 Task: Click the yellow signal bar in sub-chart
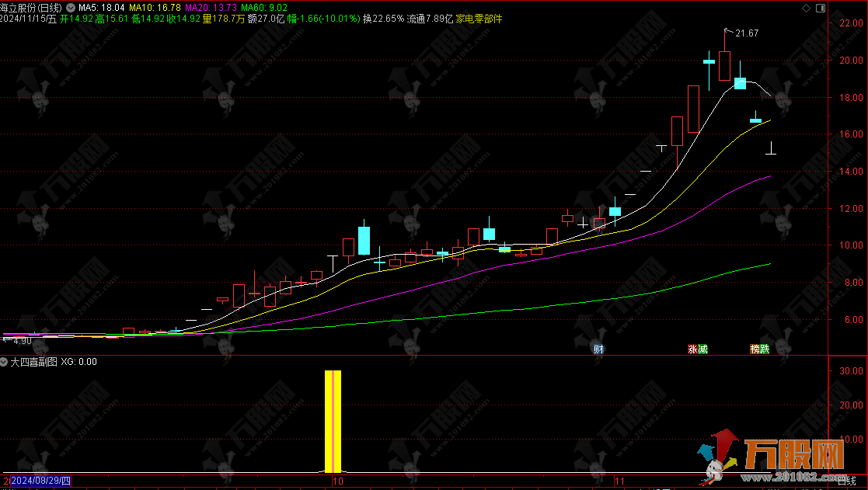click(333, 422)
